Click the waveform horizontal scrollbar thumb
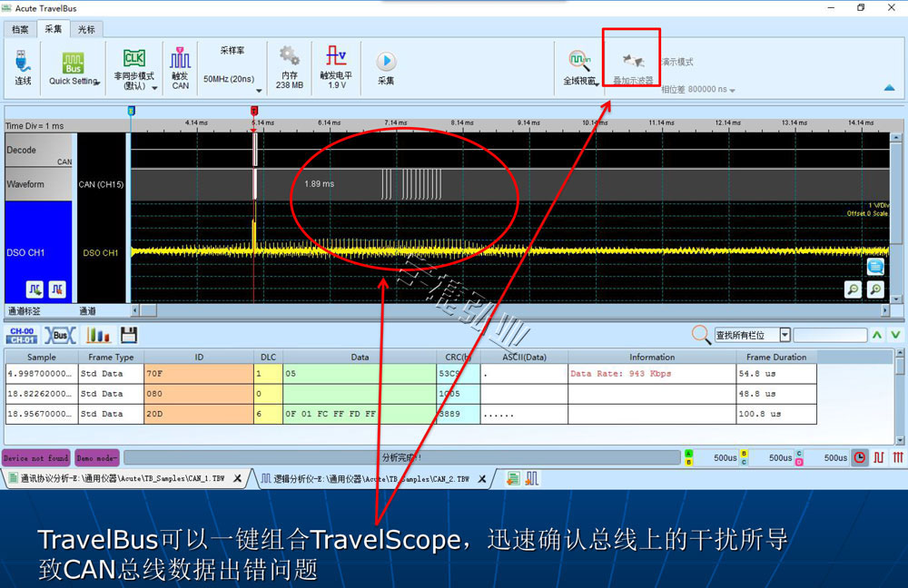The height and width of the screenshot is (588, 908). 149,310
